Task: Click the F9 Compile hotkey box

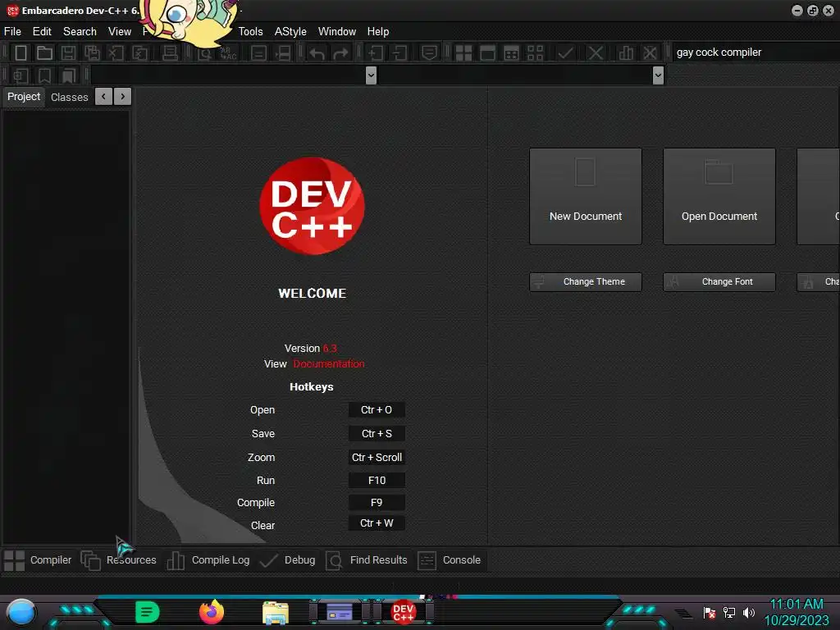Action: click(377, 503)
